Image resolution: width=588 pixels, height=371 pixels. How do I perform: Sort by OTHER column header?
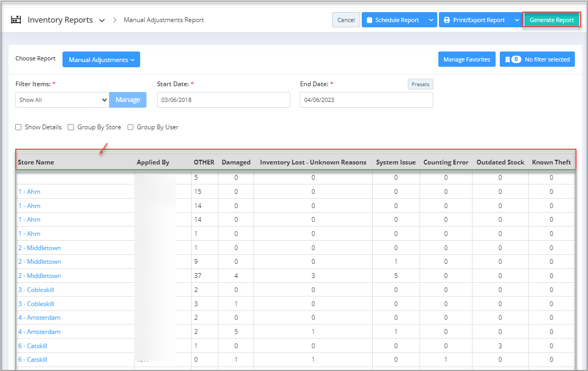click(x=204, y=162)
